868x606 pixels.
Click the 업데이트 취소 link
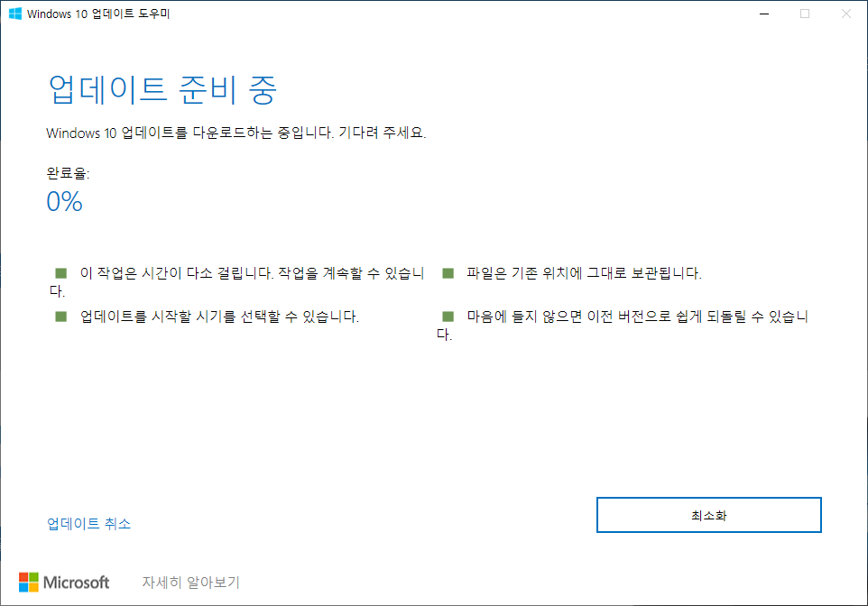(x=89, y=524)
